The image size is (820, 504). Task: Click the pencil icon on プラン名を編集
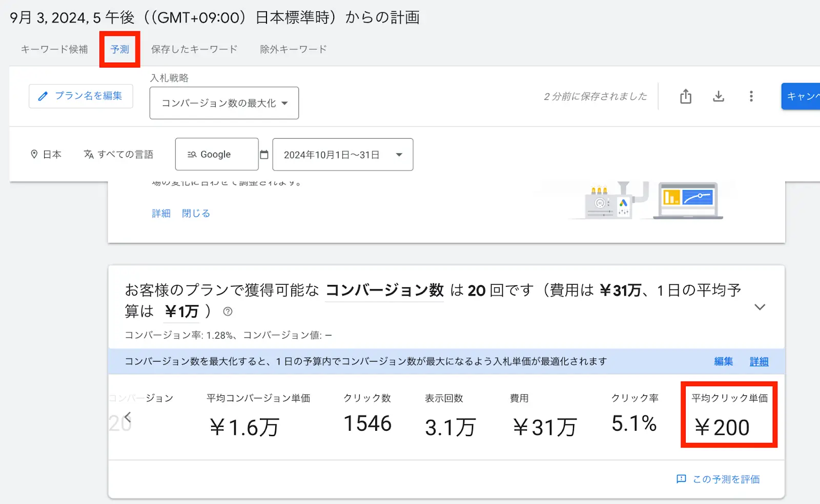[43, 96]
